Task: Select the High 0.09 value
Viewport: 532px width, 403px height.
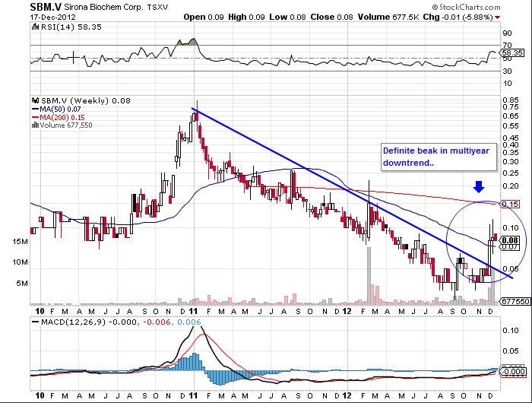Action: pyautogui.click(x=246, y=17)
